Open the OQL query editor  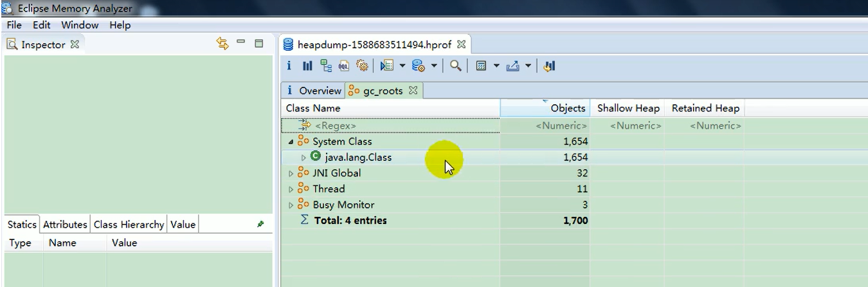pyautogui.click(x=344, y=66)
